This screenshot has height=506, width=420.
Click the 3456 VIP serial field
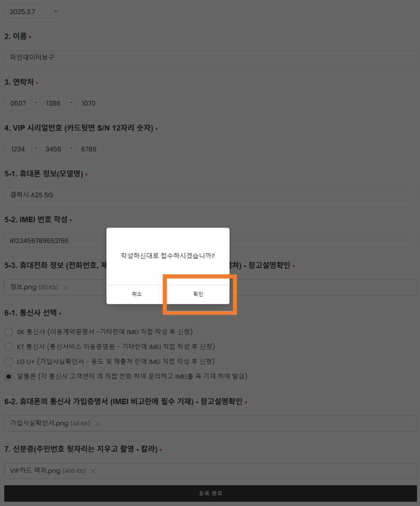pyautogui.click(x=53, y=149)
